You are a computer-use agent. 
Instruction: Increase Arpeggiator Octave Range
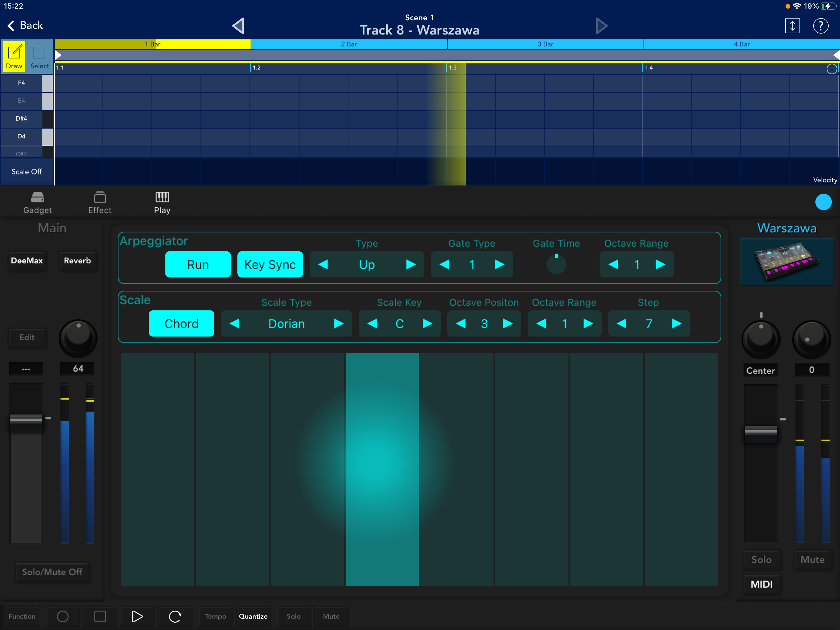point(660,264)
